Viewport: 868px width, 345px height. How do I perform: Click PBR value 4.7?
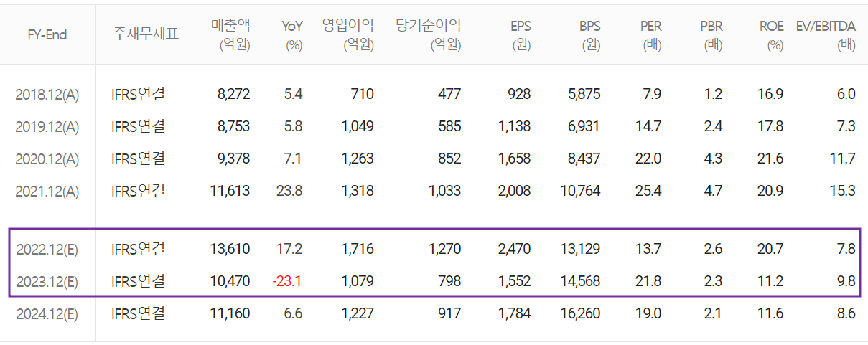(x=713, y=191)
